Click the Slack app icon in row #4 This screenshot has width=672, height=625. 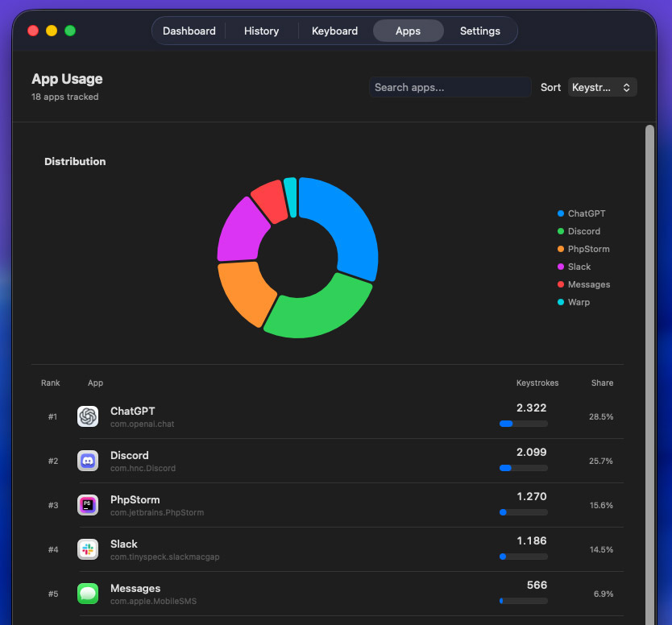click(88, 549)
